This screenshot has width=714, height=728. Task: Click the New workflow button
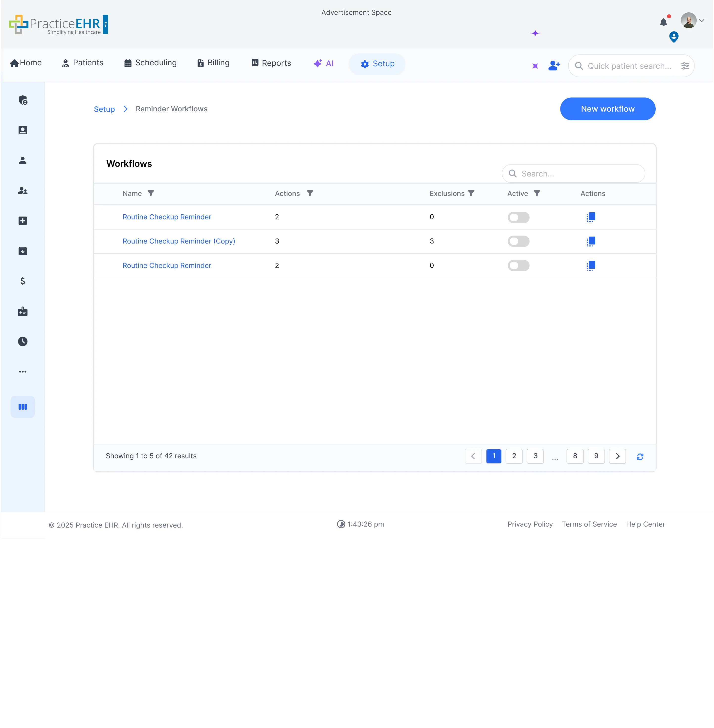[607, 109]
